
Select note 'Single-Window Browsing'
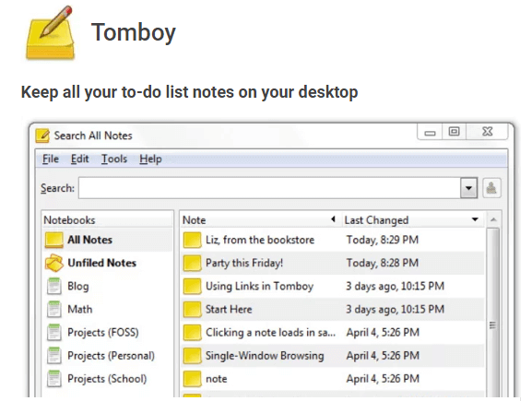click(x=265, y=356)
